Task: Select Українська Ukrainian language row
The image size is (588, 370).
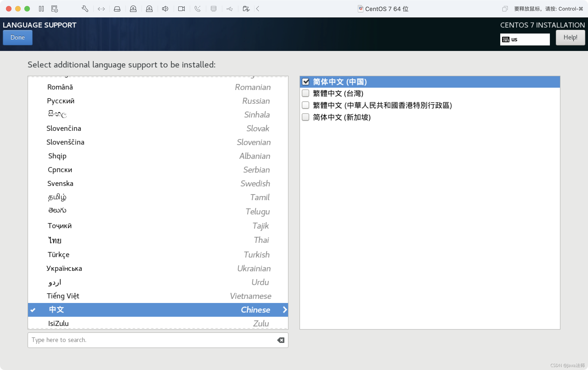Action: point(158,269)
